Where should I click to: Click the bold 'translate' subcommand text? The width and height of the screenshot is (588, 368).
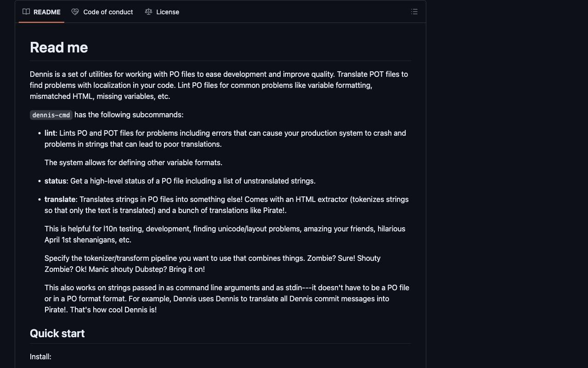60,199
